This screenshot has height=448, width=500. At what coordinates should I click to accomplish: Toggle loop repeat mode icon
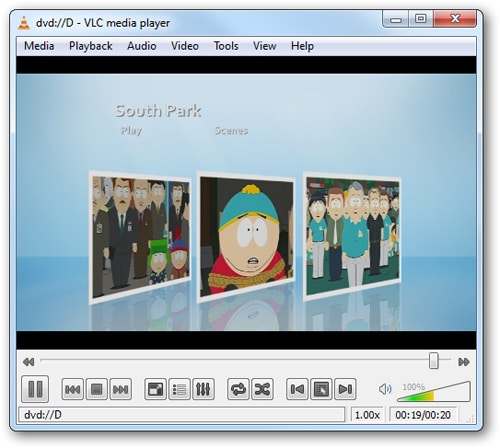tap(238, 389)
